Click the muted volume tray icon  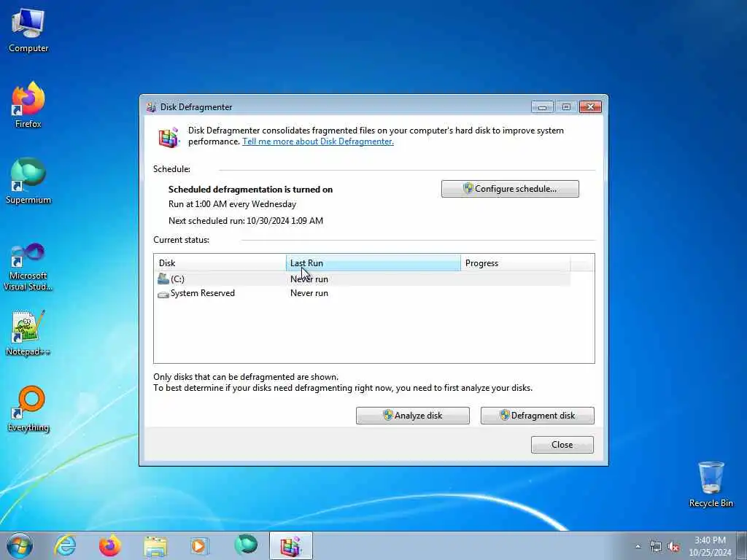click(x=673, y=547)
